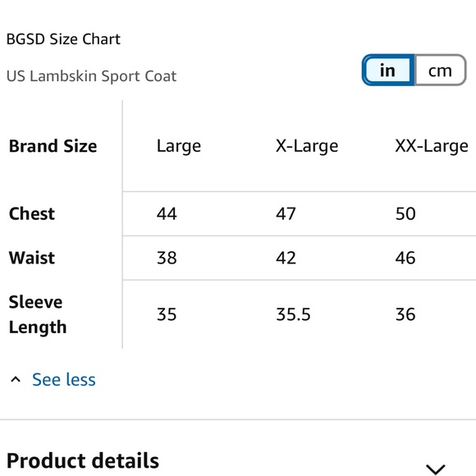Click the Brand Size row label

(x=53, y=146)
